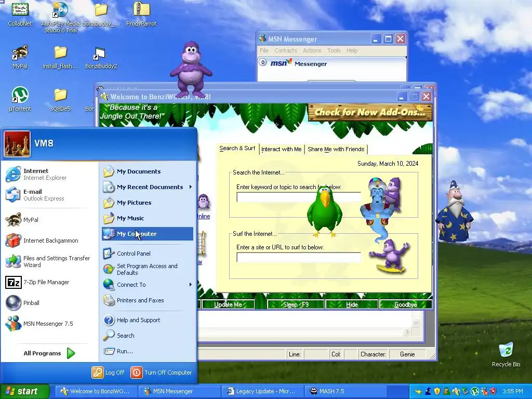532x399 pixels.
Task: Switch to Share Me with Friends tab
Action: coord(336,149)
